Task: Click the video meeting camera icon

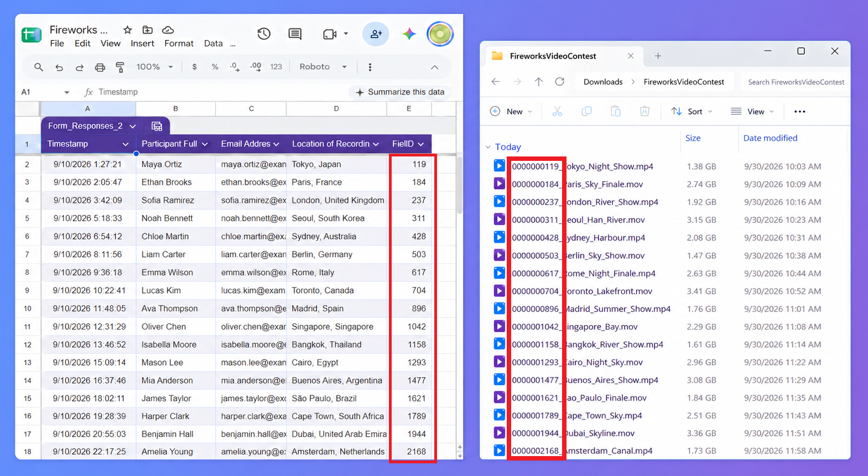Action: click(x=330, y=34)
